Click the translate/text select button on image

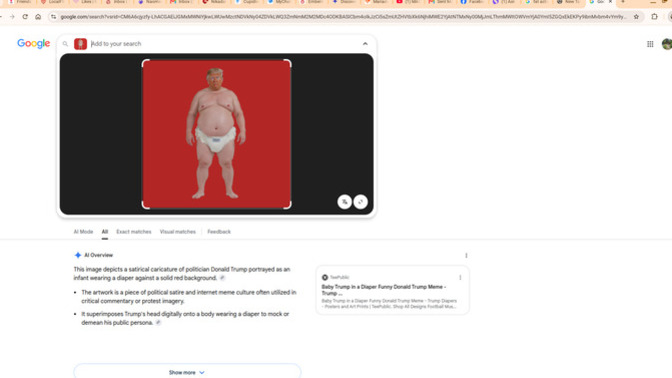pos(345,201)
